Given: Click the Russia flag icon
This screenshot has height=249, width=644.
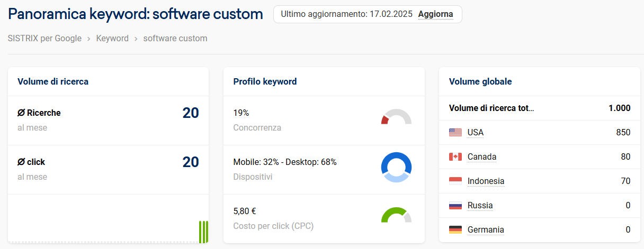Looking at the screenshot, I should 455,205.
